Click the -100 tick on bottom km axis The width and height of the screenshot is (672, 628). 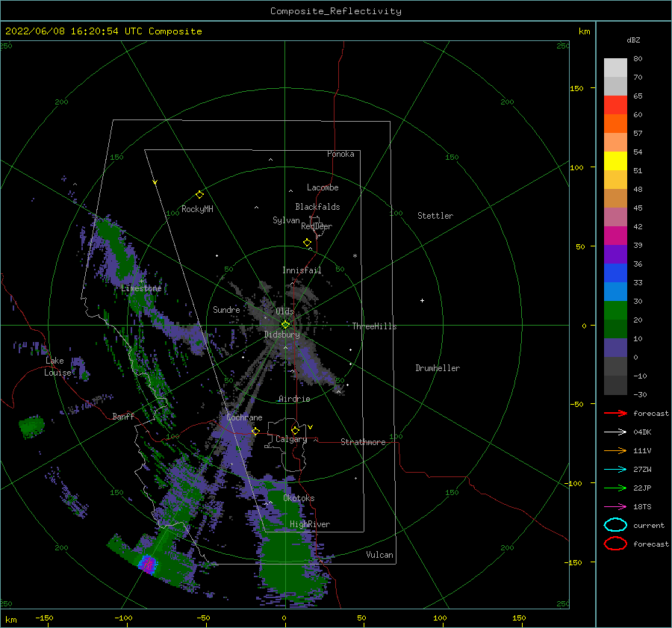pos(123,618)
